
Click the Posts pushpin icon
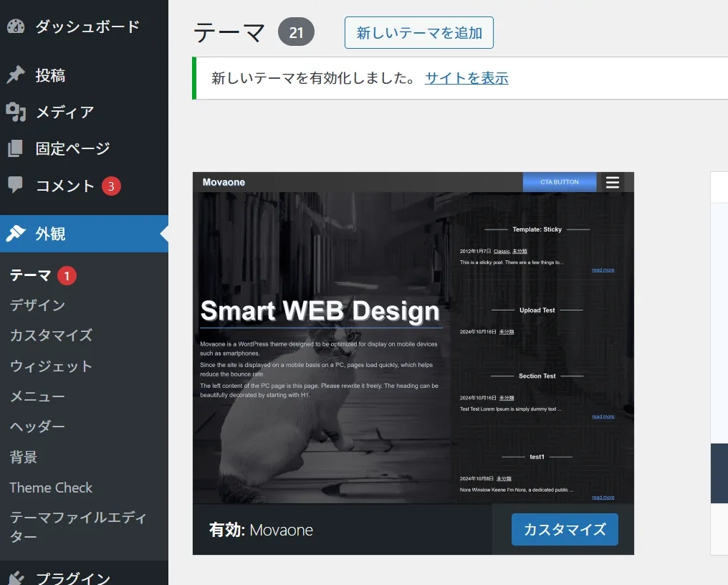[16, 75]
